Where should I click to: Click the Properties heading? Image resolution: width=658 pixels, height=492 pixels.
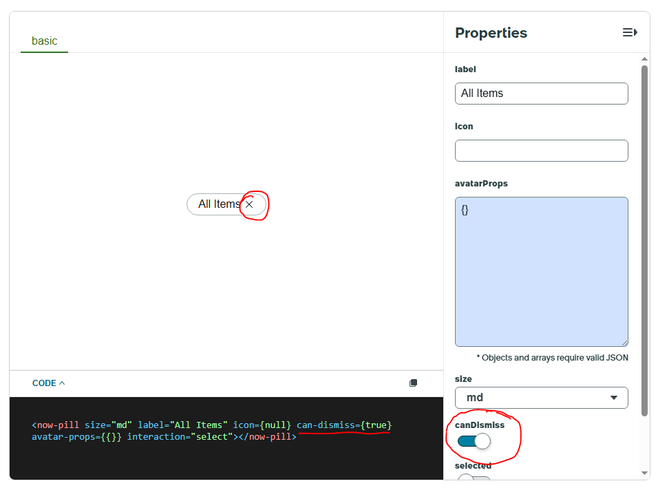point(491,33)
